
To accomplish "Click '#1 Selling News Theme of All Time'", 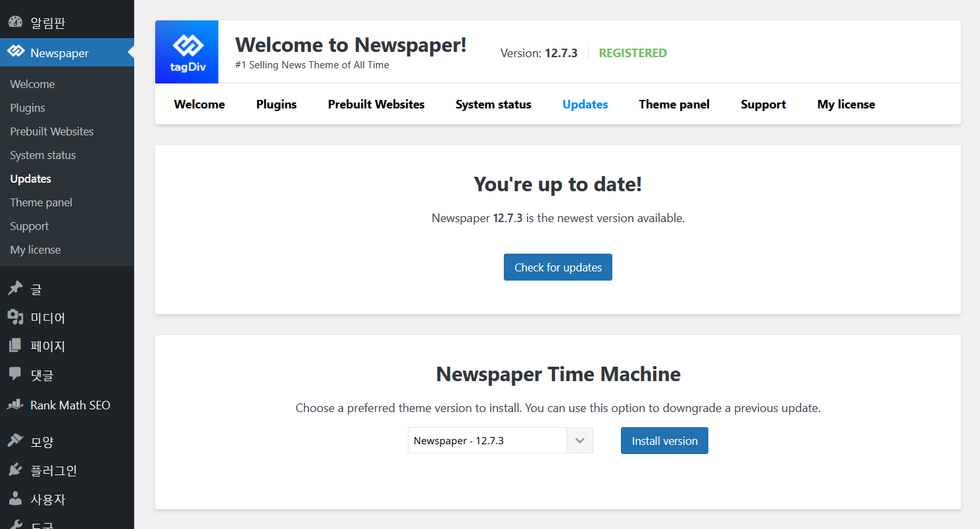I will click(312, 65).
